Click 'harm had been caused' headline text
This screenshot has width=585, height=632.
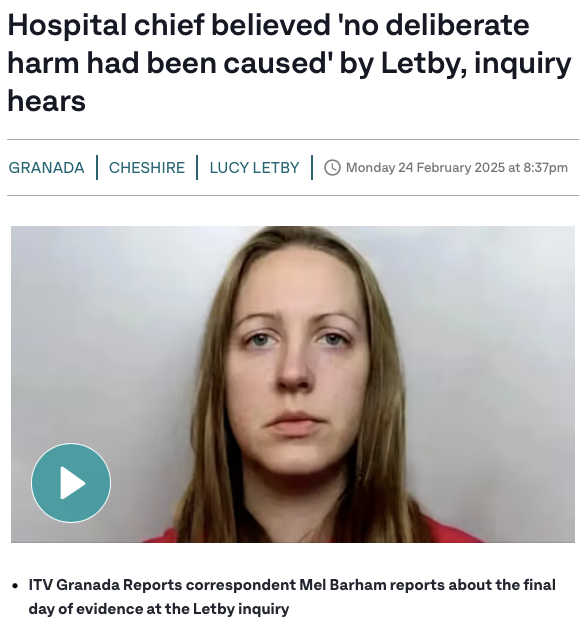tap(169, 63)
